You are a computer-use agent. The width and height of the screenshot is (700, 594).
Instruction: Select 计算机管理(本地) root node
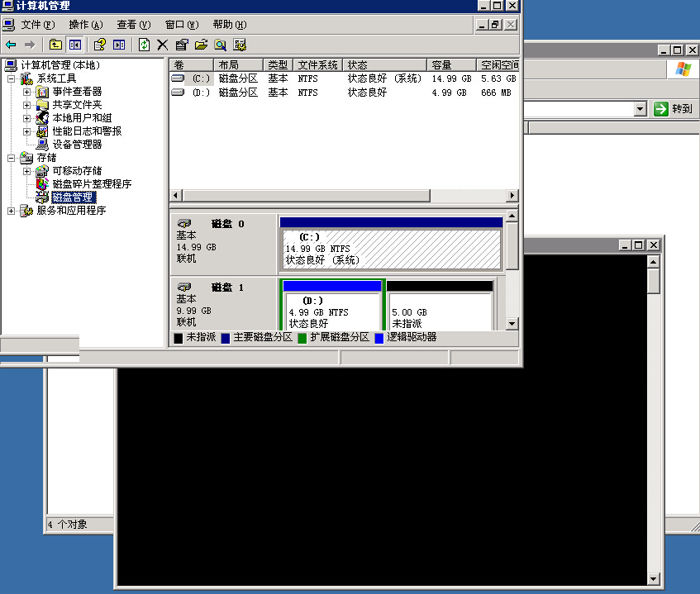coord(60,65)
